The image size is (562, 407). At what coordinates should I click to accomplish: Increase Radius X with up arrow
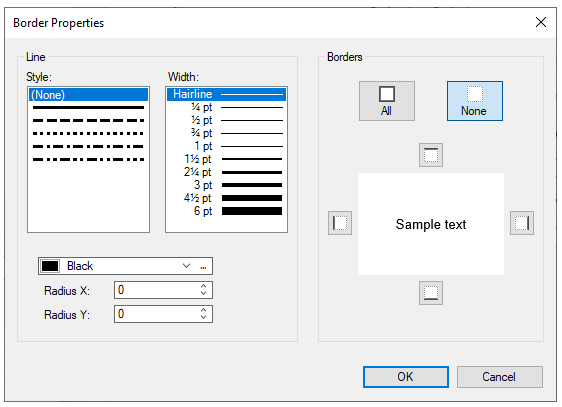pyautogui.click(x=204, y=286)
